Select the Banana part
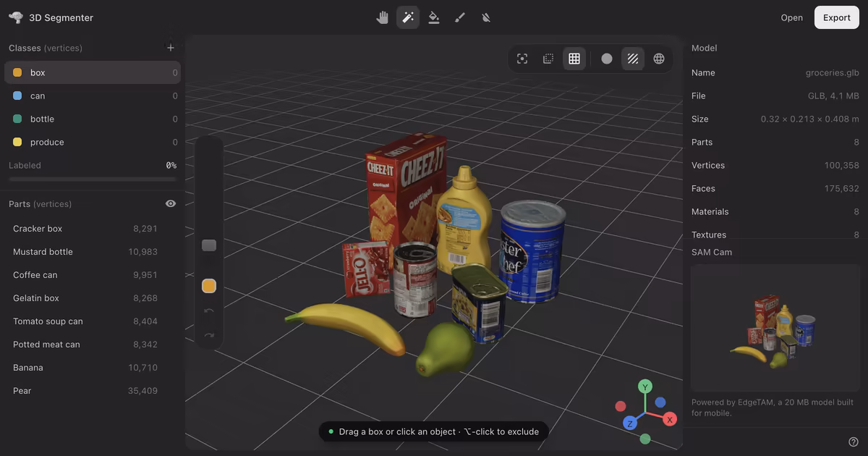Image resolution: width=868 pixels, height=456 pixels. point(93,368)
